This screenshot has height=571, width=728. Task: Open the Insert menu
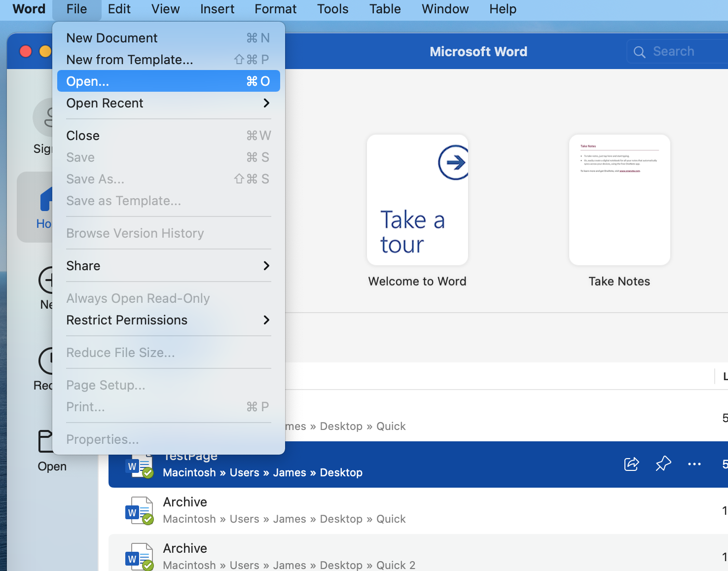click(x=218, y=9)
